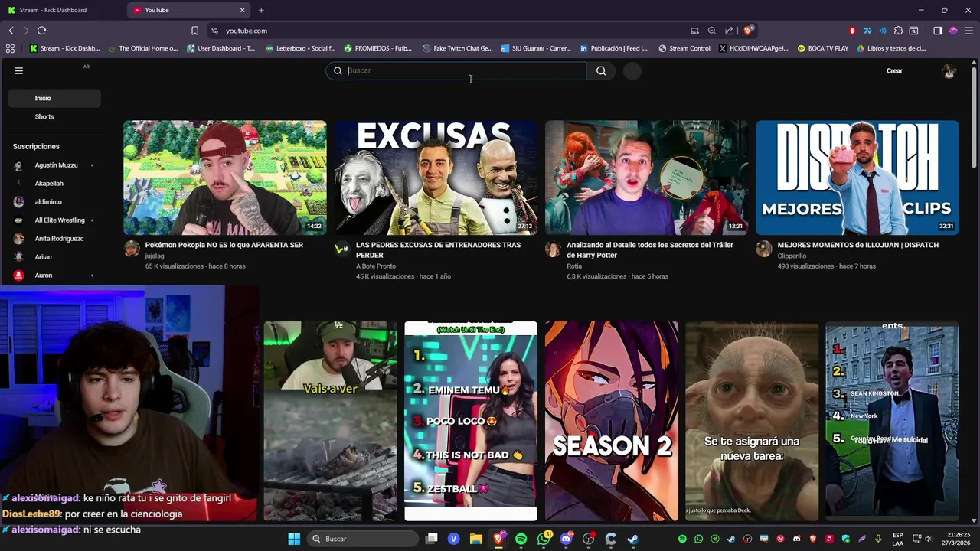Click the share page icon in the address bar
The height and width of the screenshot is (551, 980).
pyautogui.click(x=729, y=31)
